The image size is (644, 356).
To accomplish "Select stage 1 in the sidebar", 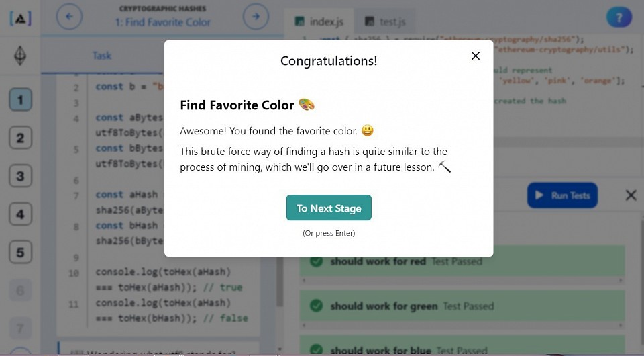I will (x=20, y=99).
